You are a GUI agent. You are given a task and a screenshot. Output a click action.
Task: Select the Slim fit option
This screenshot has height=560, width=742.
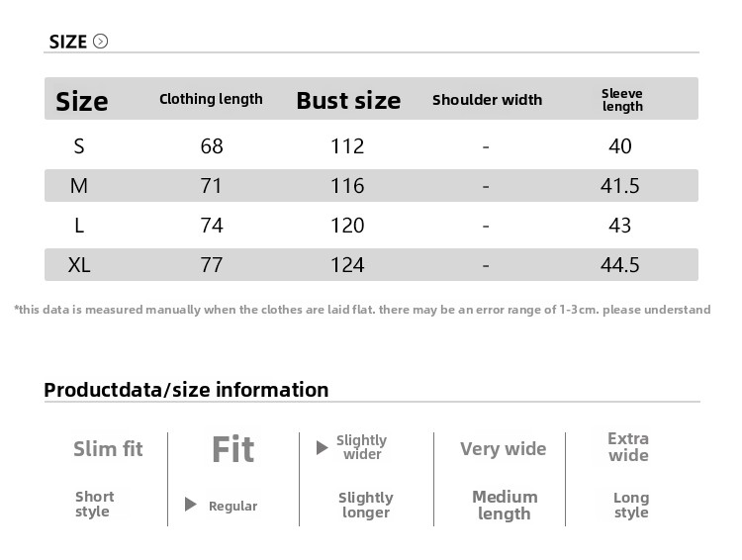(x=108, y=449)
